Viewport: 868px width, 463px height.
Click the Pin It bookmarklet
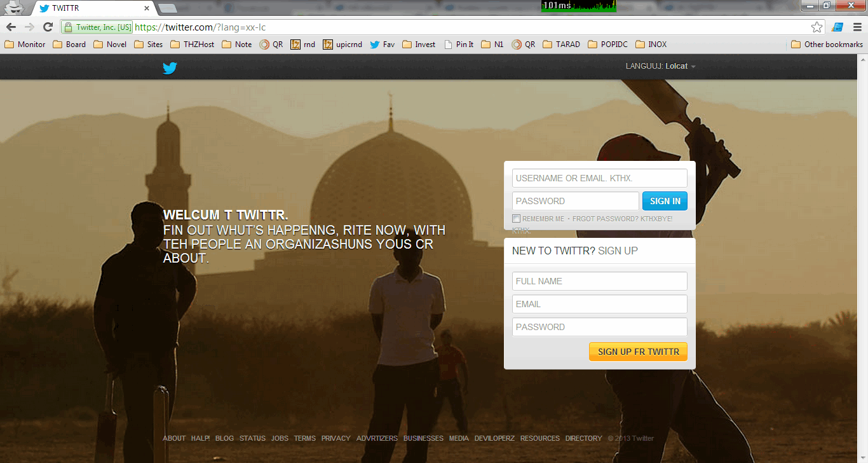point(459,45)
